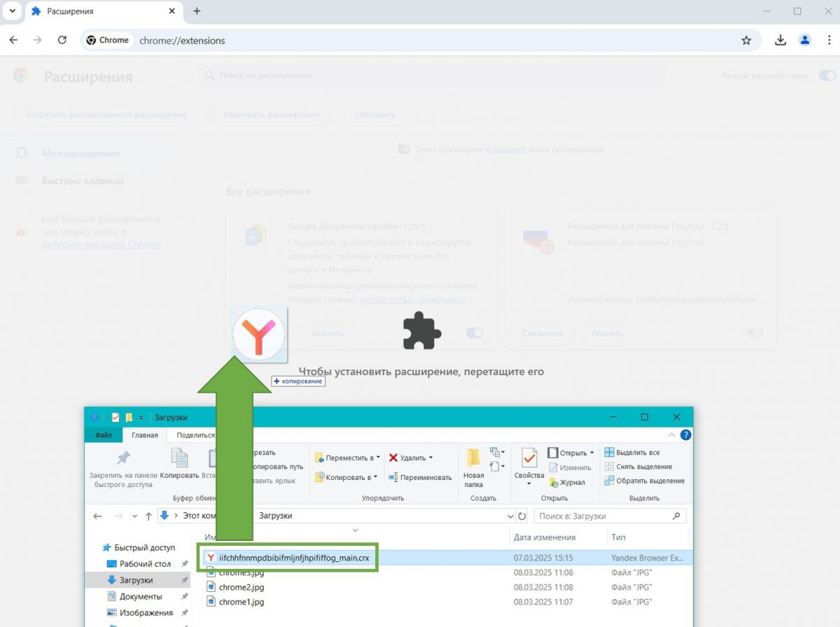Screen dimensions: 840x627
Task: Select Рабочий стол in navigation pane
Action: pyautogui.click(x=145, y=564)
